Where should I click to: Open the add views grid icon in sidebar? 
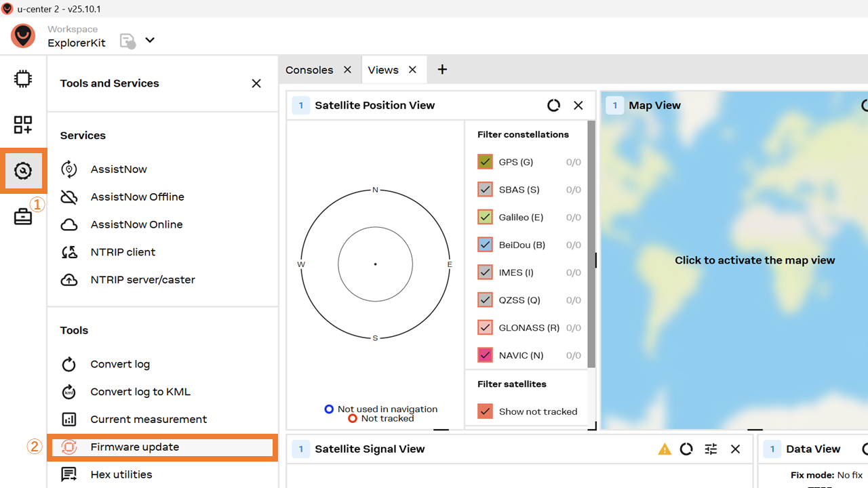coord(23,125)
